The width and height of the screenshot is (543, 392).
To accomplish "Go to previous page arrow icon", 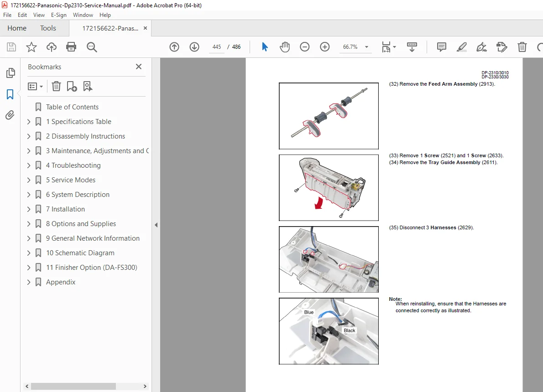I will (174, 46).
